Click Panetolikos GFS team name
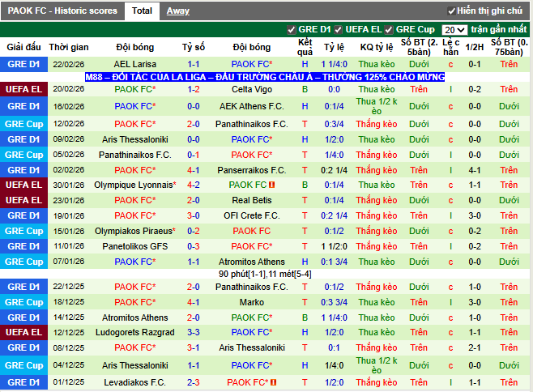Viewport: 533px width, 392px height. click(135, 246)
